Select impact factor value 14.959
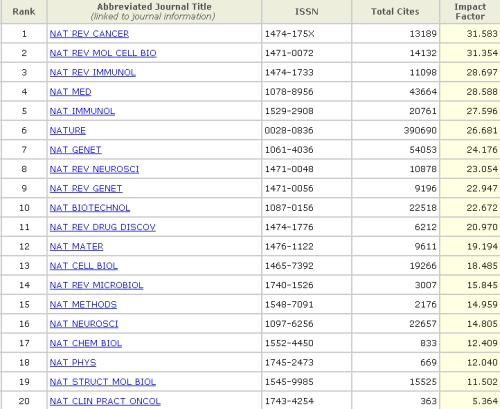The image size is (500, 409). tap(482, 305)
